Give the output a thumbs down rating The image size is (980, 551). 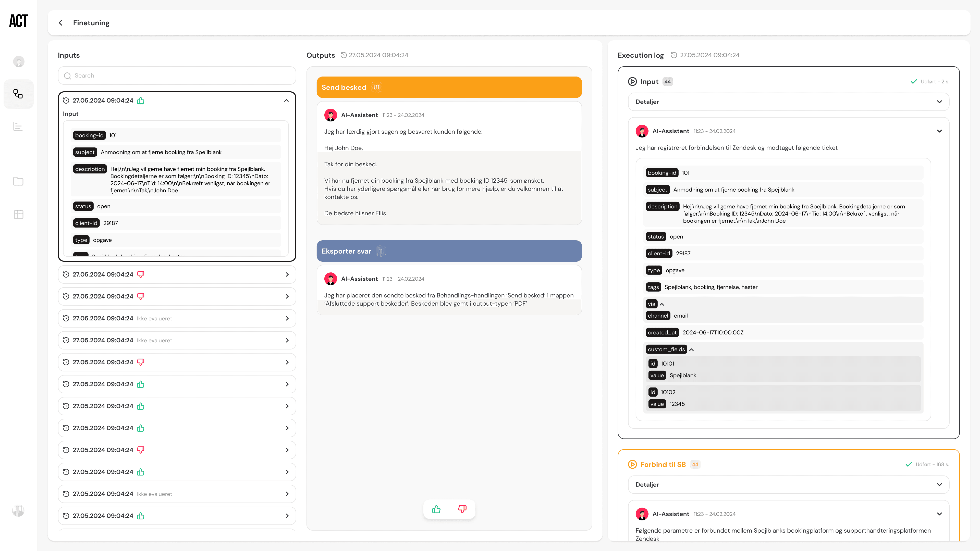pyautogui.click(x=462, y=509)
